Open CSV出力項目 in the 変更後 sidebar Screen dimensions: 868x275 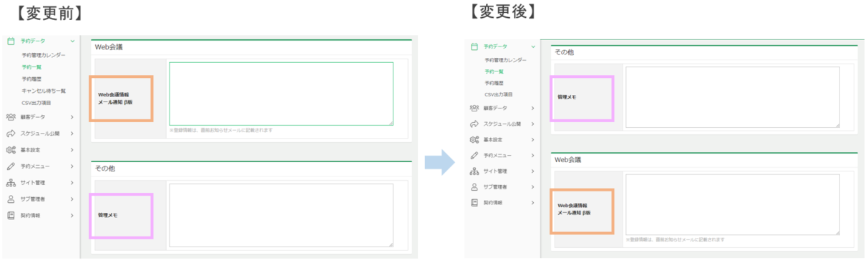[499, 94]
